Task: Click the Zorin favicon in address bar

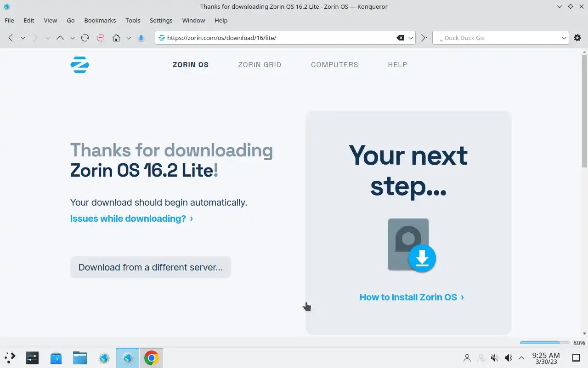Action: pyautogui.click(x=161, y=38)
